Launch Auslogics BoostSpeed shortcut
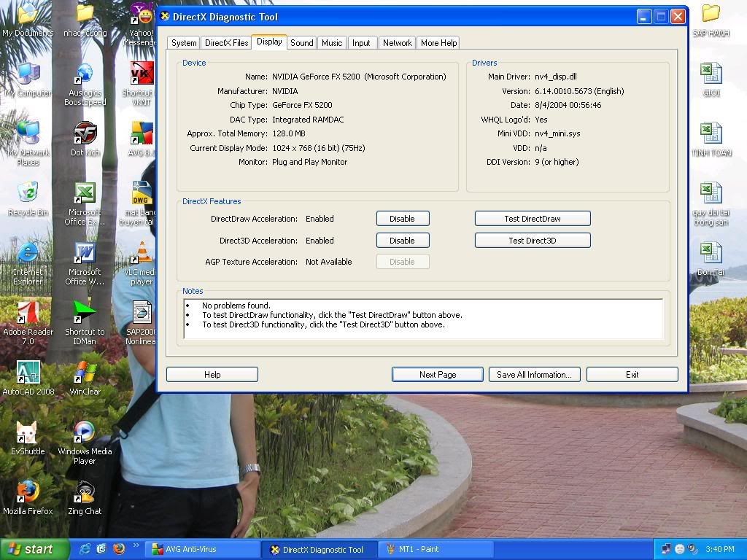 point(85,85)
